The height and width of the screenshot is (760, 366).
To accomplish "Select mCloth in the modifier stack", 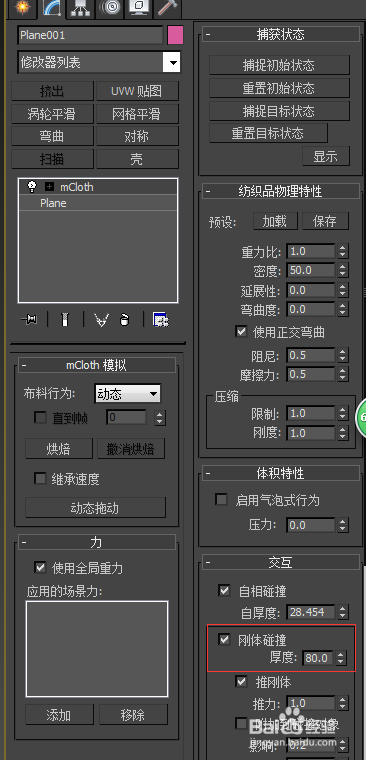I will click(77, 187).
